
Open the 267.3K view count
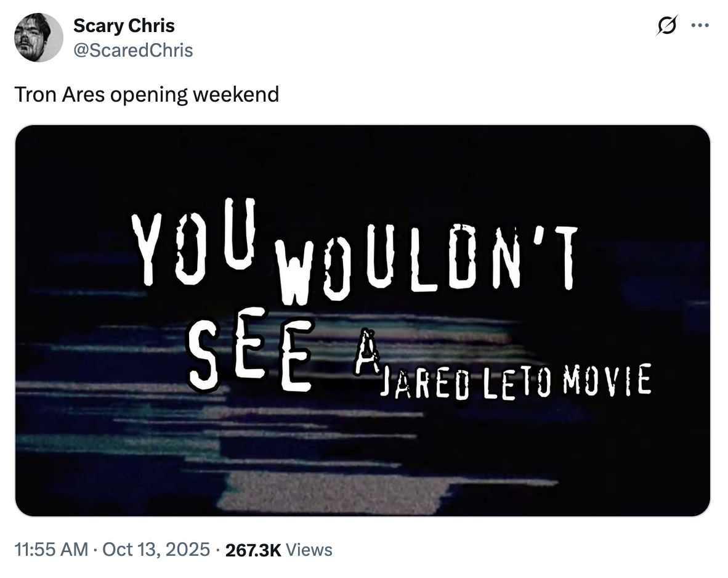point(253,550)
